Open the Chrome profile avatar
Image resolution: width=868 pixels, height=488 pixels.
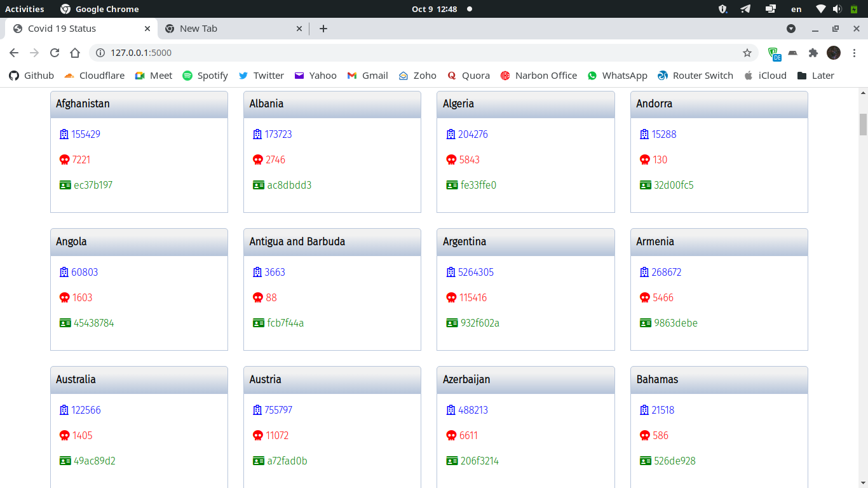pyautogui.click(x=834, y=53)
